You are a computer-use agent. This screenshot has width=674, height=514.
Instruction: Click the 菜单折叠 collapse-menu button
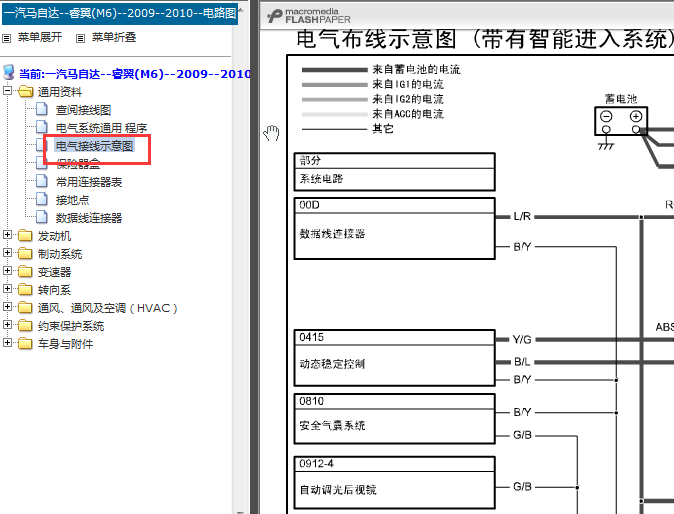click(x=114, y=37)
